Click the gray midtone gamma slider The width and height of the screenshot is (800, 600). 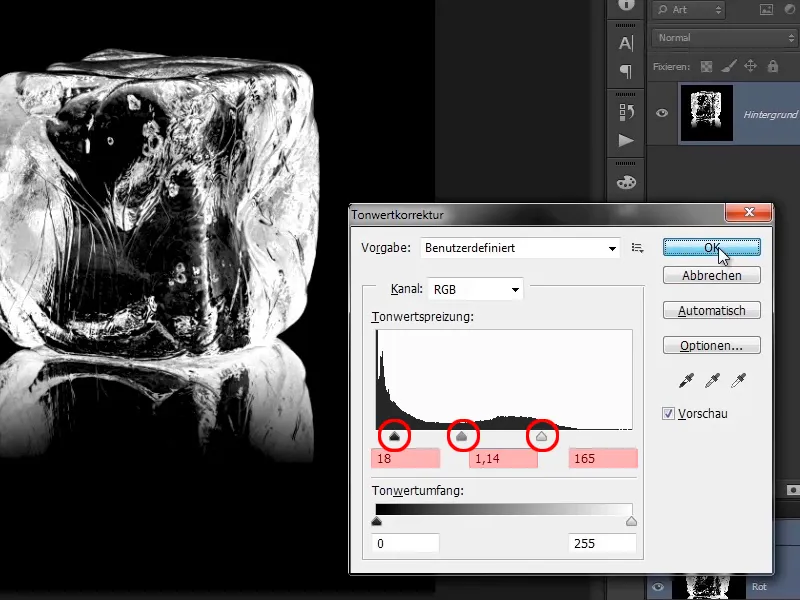click(462, 436)
